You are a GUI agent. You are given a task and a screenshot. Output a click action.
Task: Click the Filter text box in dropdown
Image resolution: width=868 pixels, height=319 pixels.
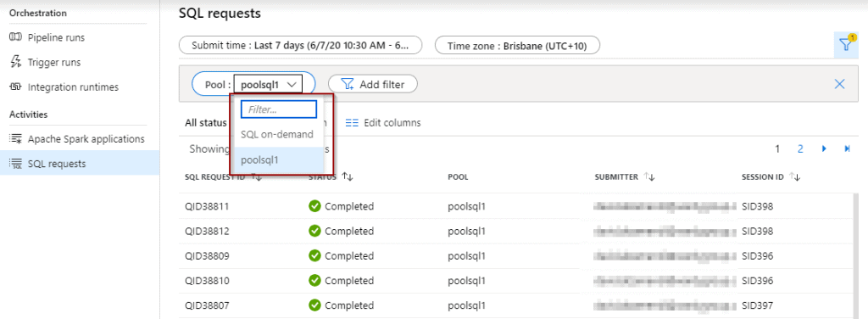pyautogui.click(x=279, y=109)
